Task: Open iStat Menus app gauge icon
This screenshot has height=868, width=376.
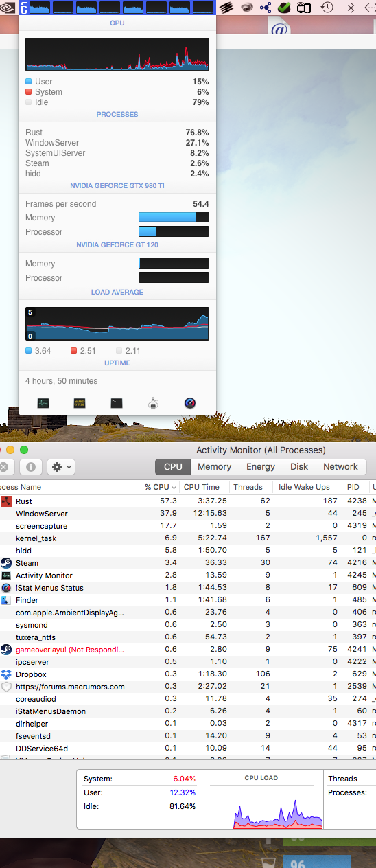Action: click(x=190, y=403)
